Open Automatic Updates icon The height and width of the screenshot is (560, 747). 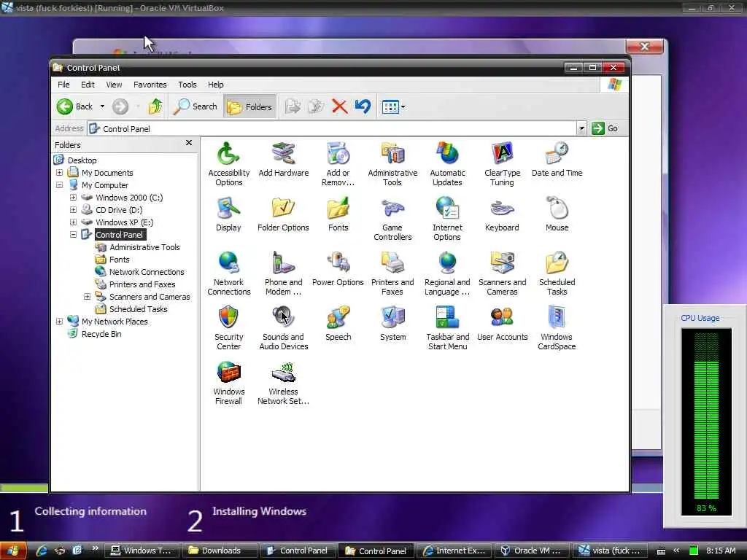coord(447,163)
